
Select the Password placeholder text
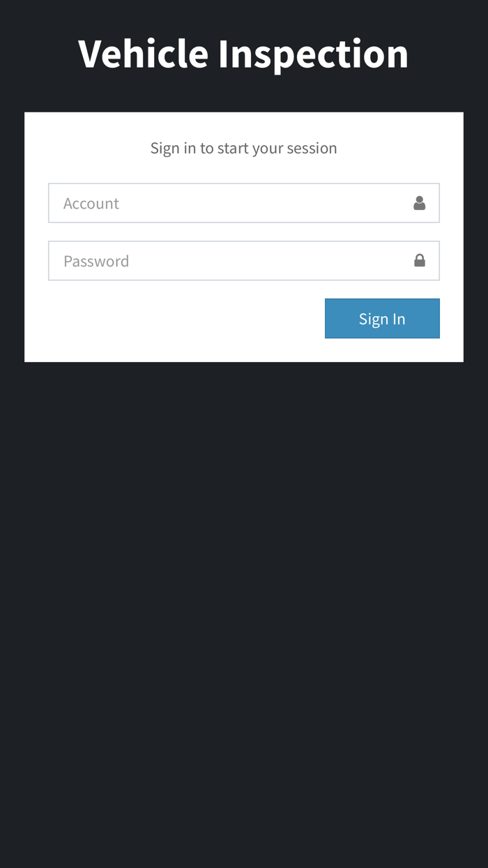[96, 262]
